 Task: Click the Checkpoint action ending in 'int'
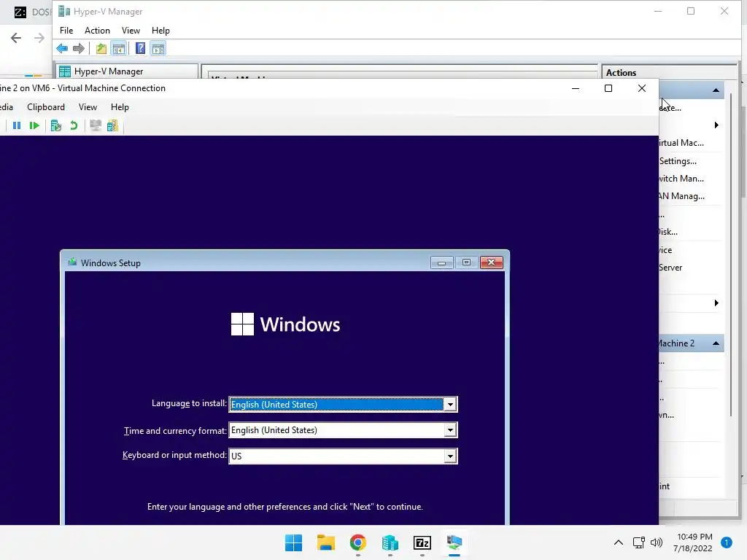(665, 486)
